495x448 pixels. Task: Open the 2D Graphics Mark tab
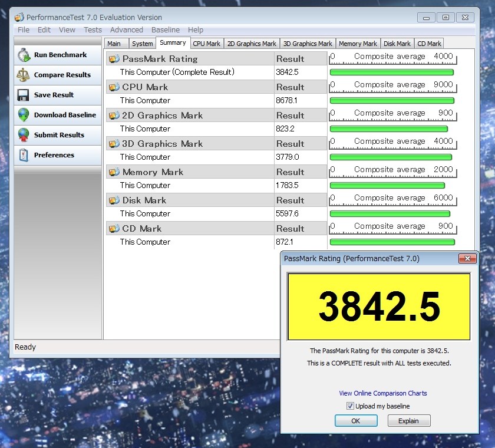click(252, 44)
